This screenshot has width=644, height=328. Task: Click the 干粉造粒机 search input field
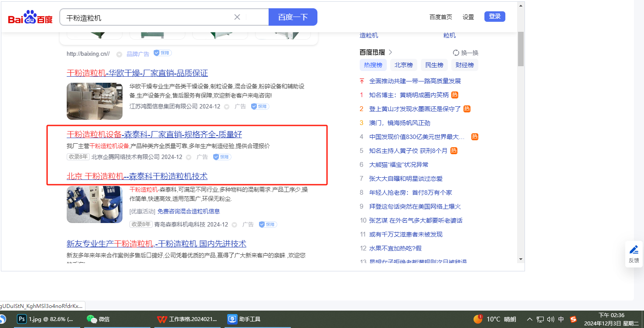click(148, 17)
